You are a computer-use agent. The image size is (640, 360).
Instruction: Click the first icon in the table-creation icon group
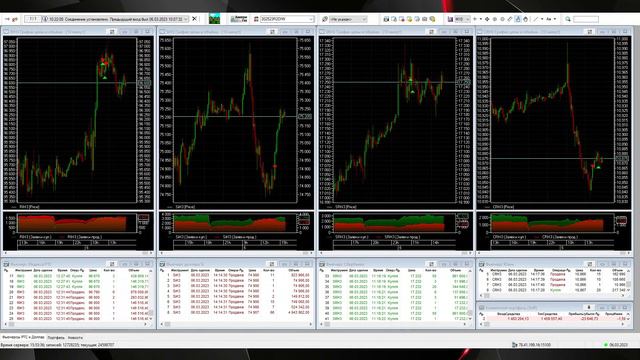[386, 19]
